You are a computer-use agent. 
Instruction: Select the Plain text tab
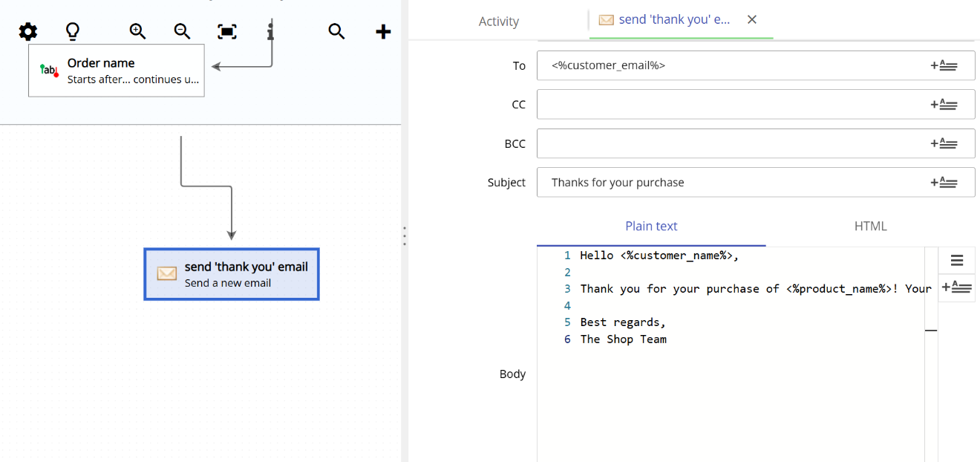click(651, 226)
